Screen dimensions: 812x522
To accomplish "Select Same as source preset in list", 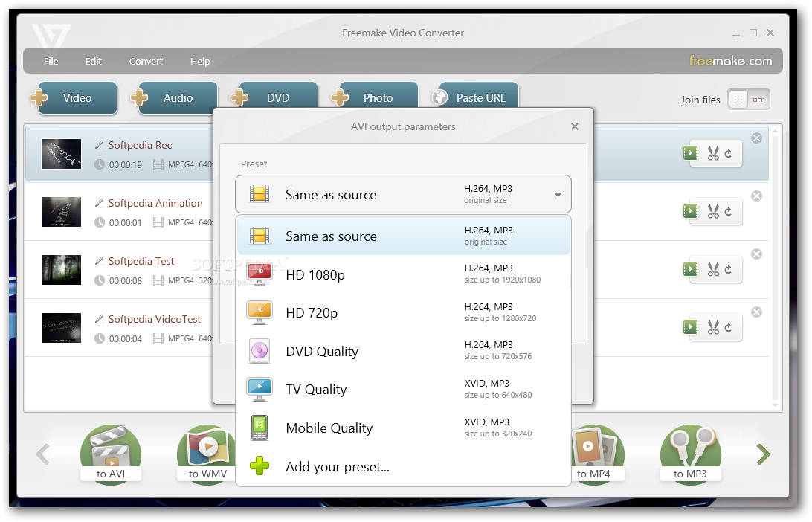I will click(x=404, y=236).
